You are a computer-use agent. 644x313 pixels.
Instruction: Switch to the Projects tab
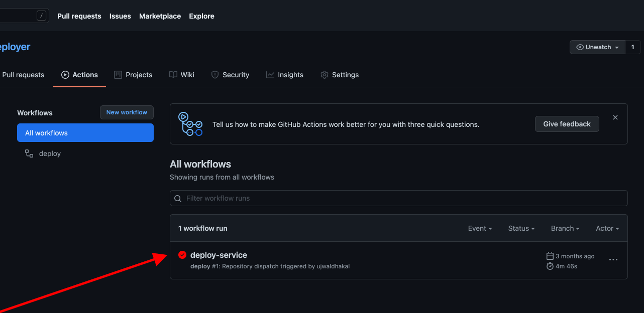click(133, 75)
